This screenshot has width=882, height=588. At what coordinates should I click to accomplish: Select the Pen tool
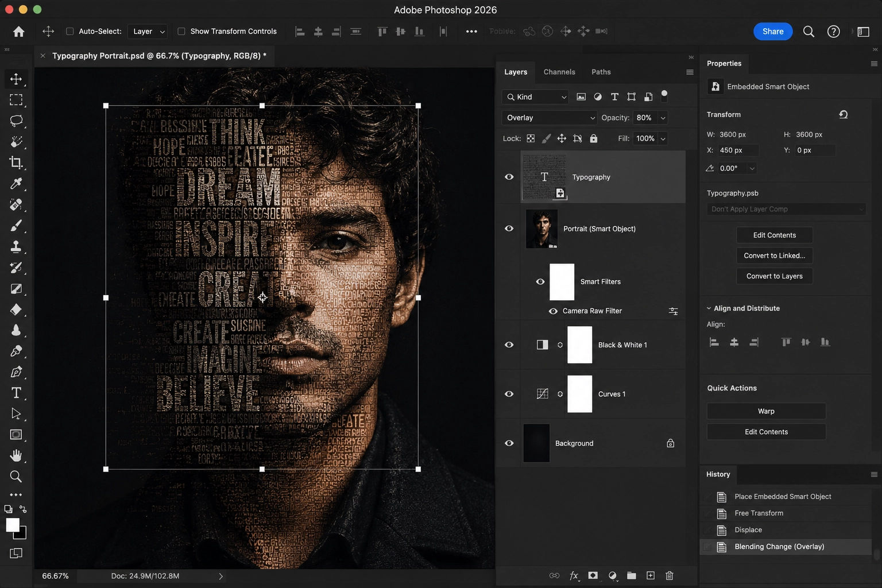pyautogui.click(x=16, y=372)
